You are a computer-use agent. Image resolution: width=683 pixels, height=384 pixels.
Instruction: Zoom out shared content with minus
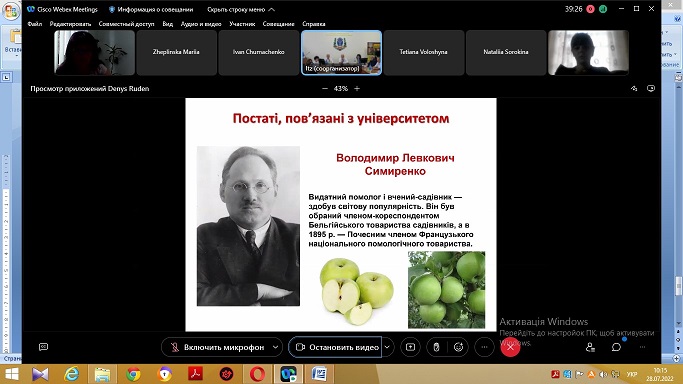tap(325, 88)
